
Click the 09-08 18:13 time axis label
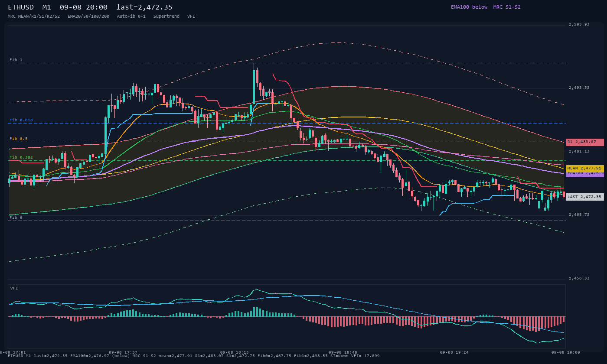coord(235,352)
